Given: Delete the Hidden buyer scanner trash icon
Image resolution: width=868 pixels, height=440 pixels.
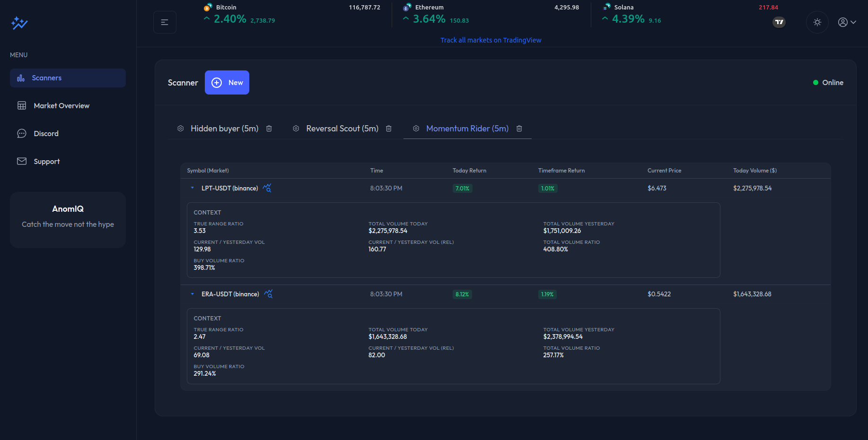Looking at the screenshot, I should coord(269,129).
